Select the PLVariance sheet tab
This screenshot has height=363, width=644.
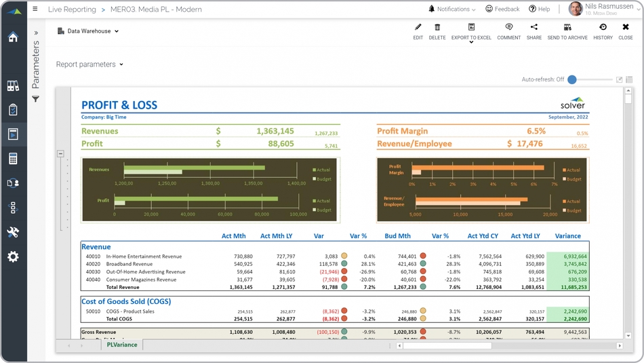[x=122, y=345]
